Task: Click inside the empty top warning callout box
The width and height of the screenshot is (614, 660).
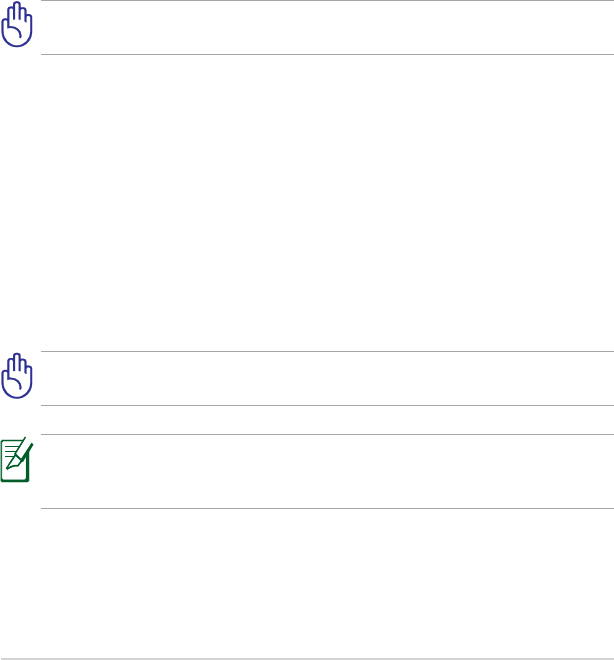Action: point(327,27)
